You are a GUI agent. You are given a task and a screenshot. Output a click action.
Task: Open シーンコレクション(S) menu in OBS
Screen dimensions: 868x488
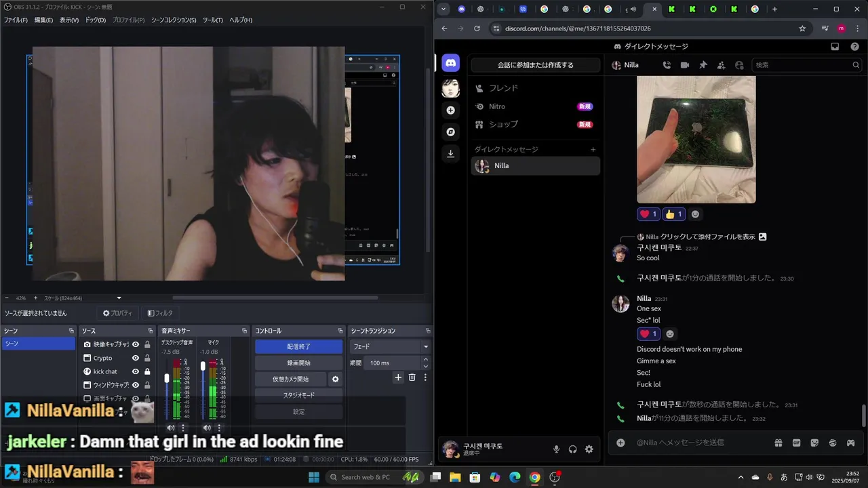pyautogui.click(x=174, y=20)
